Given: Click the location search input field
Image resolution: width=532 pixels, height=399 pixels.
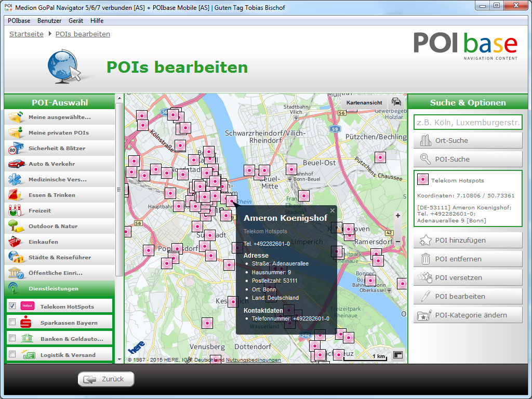Looking at the screenshot, I should pos(468,122).
